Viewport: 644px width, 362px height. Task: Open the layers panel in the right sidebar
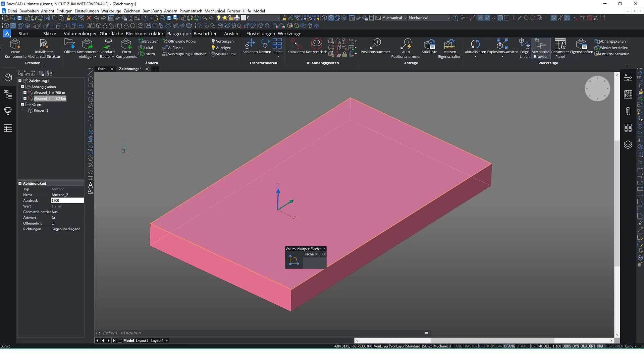coord(628,144)
